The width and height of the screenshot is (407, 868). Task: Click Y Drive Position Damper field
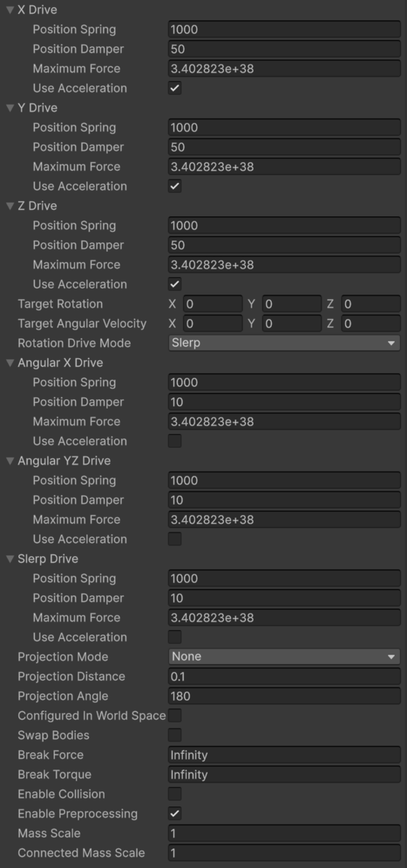tap(284, 148)
